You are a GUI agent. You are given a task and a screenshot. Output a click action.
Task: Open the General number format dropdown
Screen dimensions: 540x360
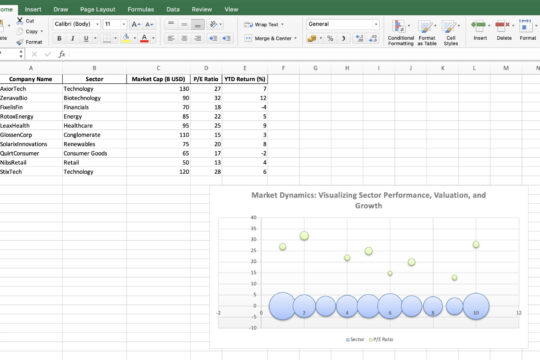click(343, 24)
